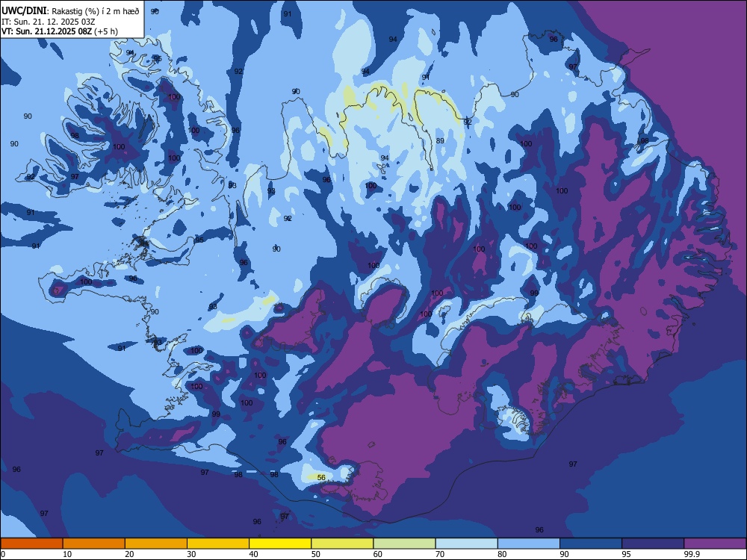Click the humidity value '89' on the map

tap(440, 140)
